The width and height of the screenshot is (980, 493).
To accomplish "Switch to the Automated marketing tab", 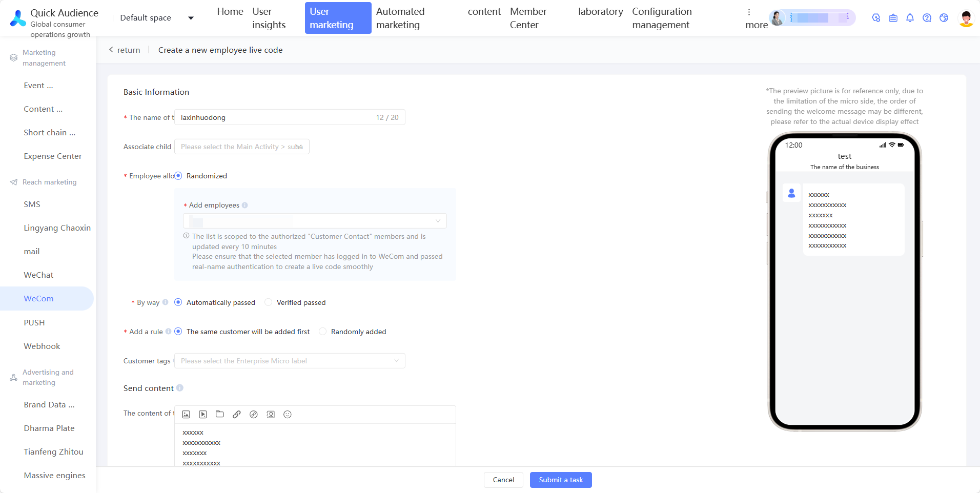I will tap(400, 18).
